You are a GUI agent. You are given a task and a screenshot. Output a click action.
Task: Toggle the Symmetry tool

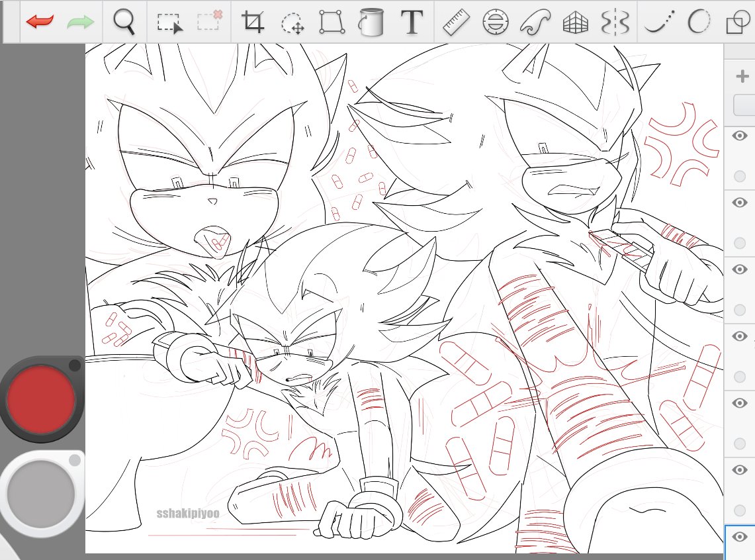[615, 22]
